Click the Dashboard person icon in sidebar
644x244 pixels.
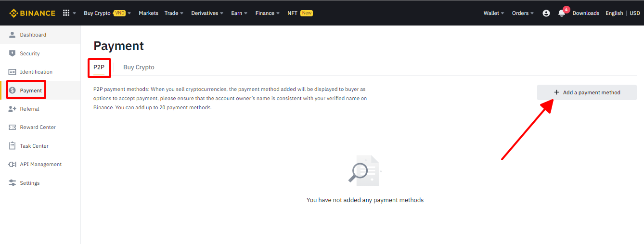tap(13, 35)
